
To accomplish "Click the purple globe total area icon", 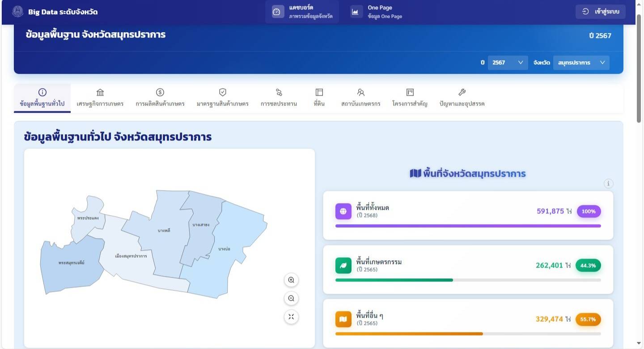I will (x=343, y=211).
